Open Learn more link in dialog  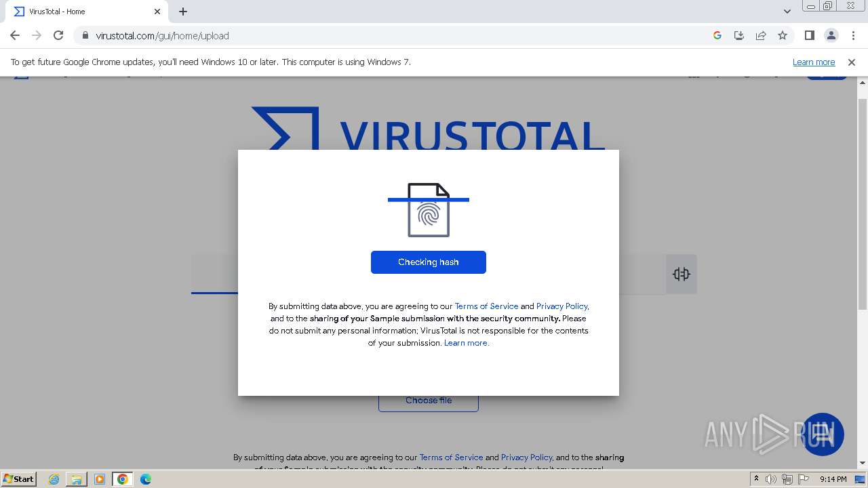click(467, 343)
